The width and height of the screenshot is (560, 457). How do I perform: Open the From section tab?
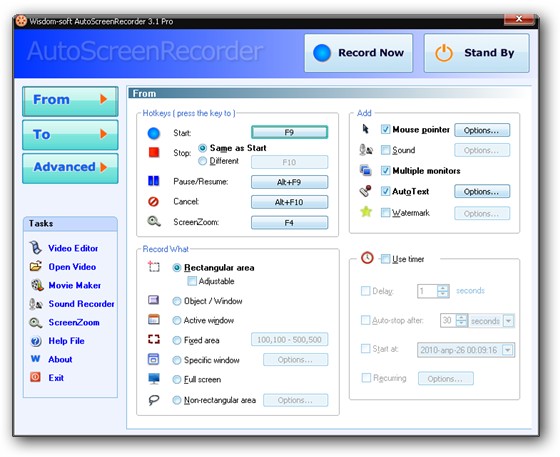click(x=70, y=101)
